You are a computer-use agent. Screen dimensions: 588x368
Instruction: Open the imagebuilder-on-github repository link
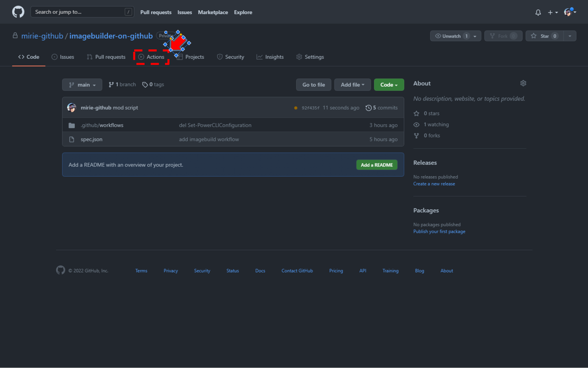pyautogui.click(x=111, y=36)
